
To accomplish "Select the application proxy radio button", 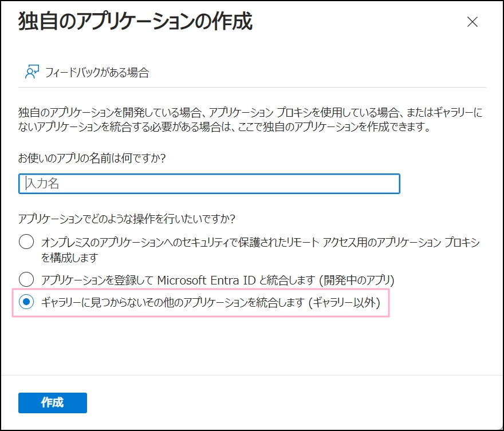I will [26, 242].
